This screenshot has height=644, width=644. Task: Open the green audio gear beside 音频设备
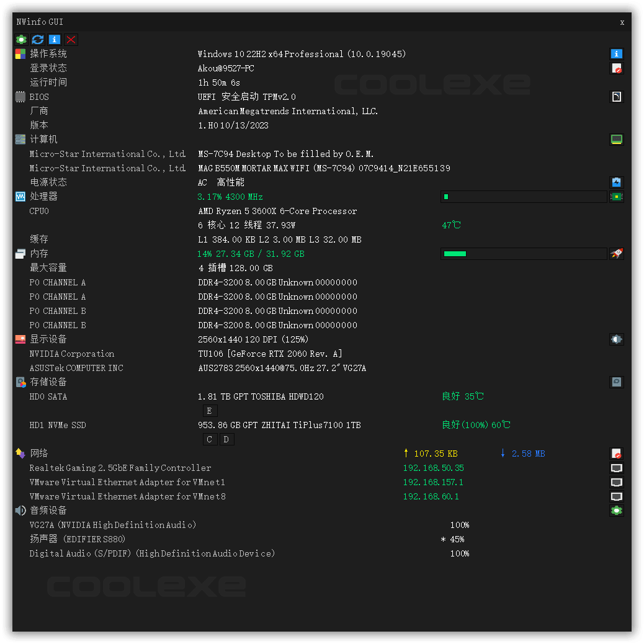pyautogui.click(x=616, y=510)
